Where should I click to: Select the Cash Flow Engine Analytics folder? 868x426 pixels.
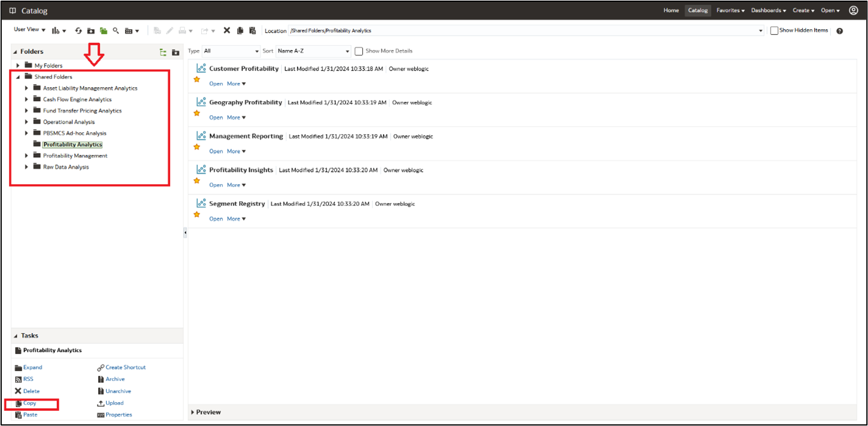point(77,99)
